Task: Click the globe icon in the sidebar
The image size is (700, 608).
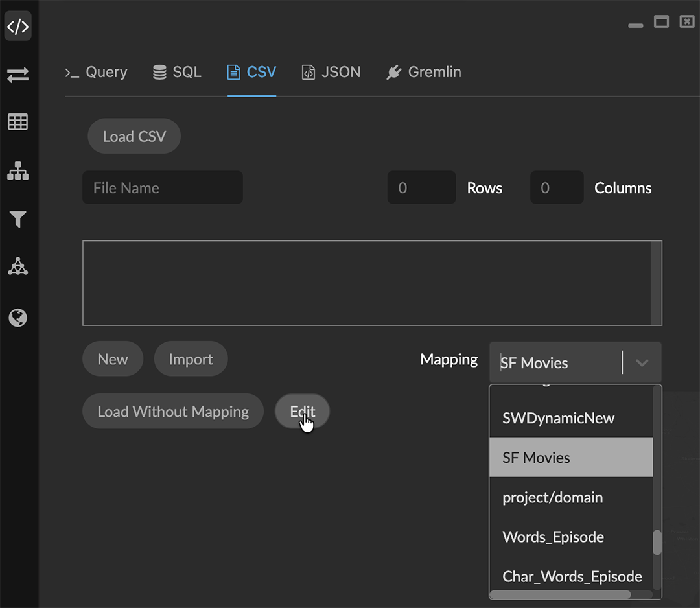Action: 17,318
